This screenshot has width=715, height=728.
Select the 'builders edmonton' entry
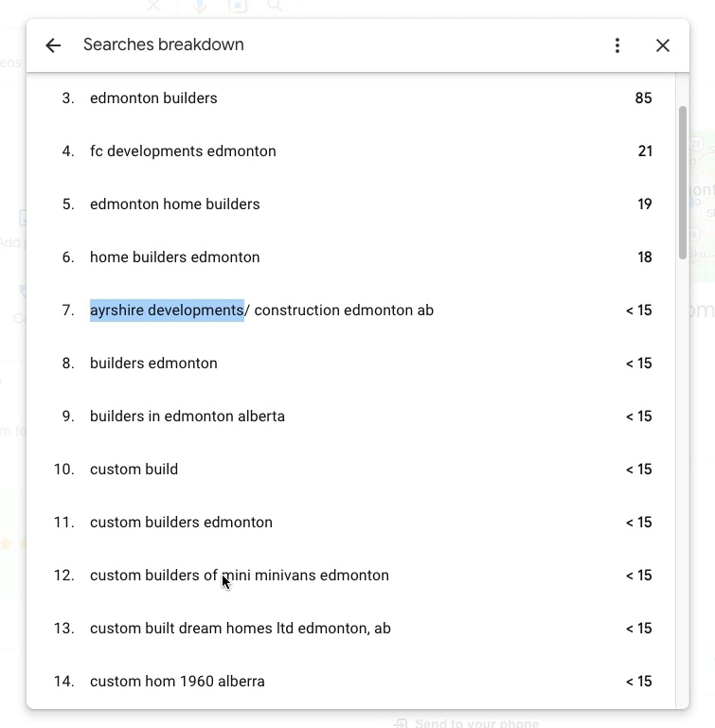153,364
